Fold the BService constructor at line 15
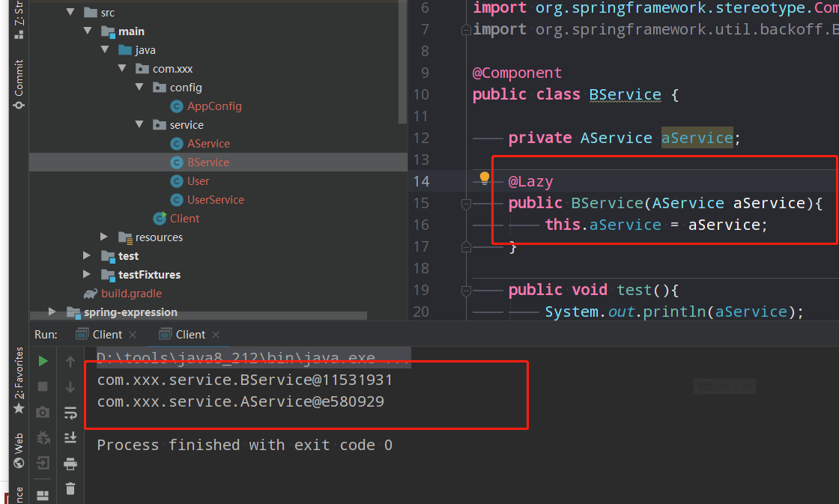 pyautogui.click(x=466, y=203)
